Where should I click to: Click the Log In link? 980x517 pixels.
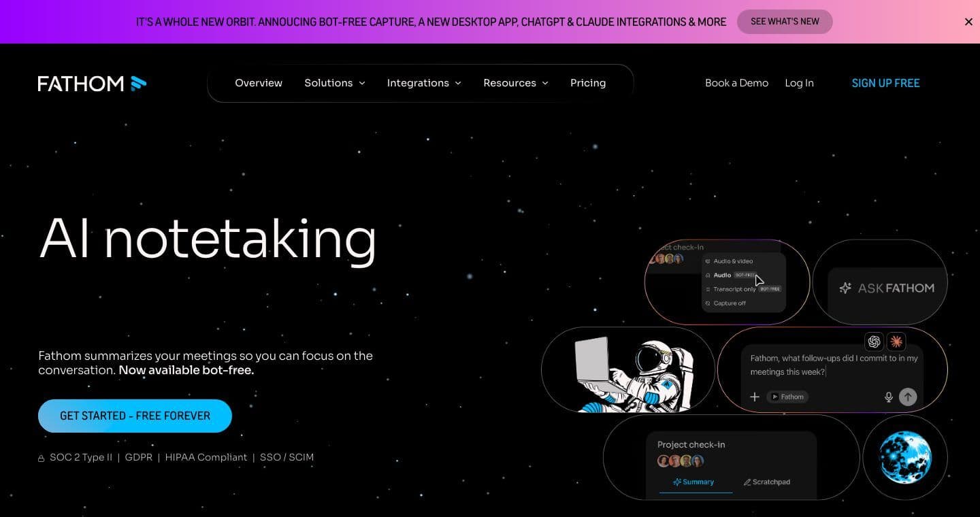pyautogui.click(x=799, y=83)
